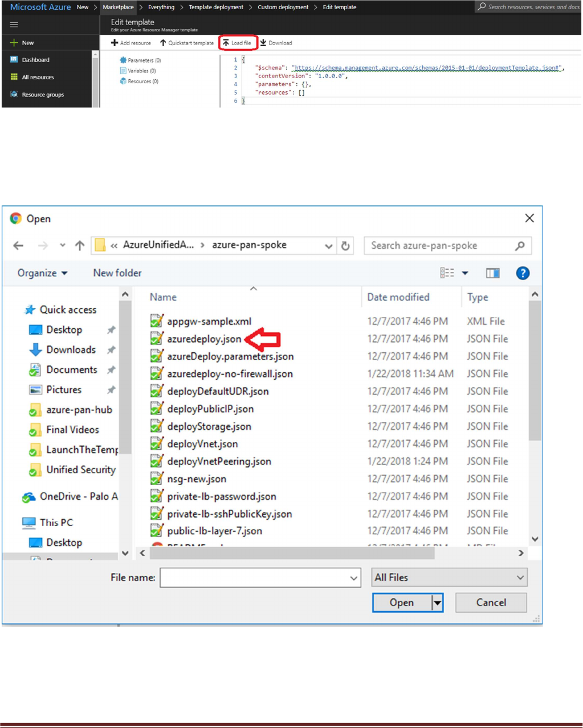Sort by Date modified column header
Image resolution: width=583 pixels, height=728 pixels.
[398, 297]
